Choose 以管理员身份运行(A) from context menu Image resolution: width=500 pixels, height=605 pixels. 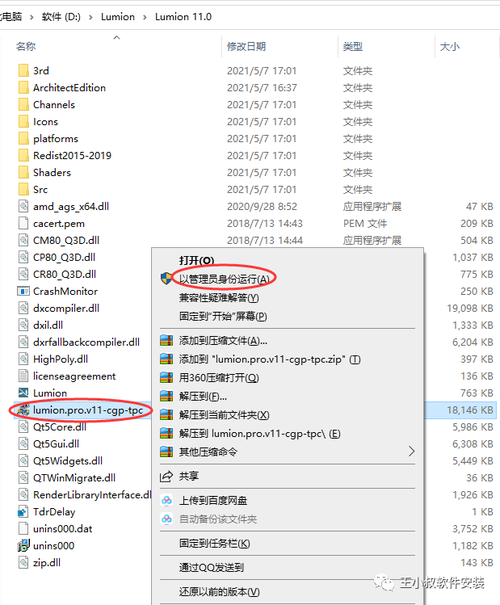[x=225, y=279]
